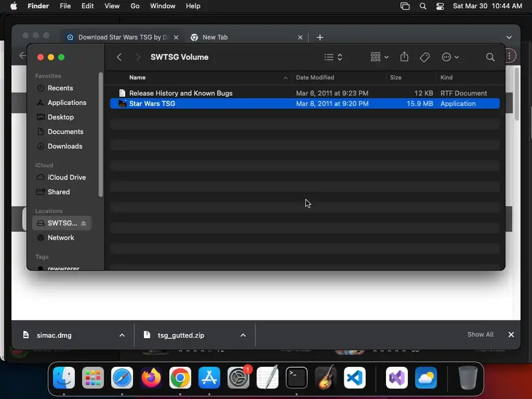532x399 pixels.
Task: Open the Finder menu
Action: click(x=38, y=6)
